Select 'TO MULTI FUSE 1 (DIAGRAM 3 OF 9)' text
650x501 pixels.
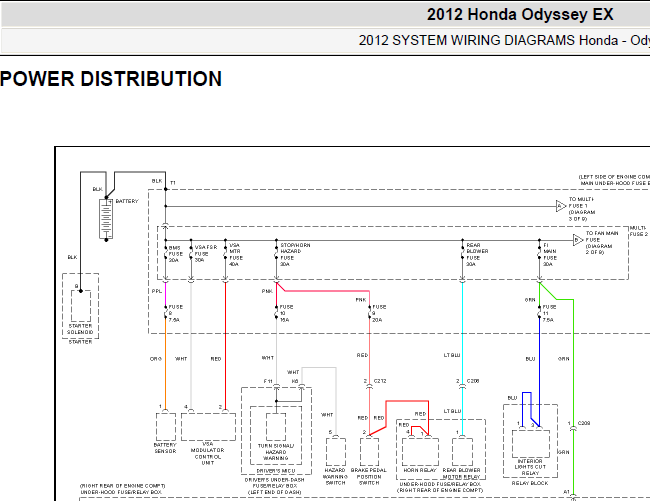tap(582, 209)
